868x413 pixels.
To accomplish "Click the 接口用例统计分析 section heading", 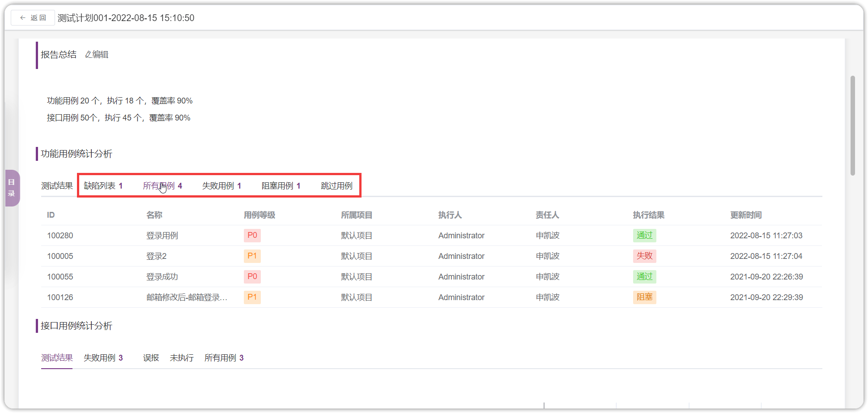I will tap(77, 326).
